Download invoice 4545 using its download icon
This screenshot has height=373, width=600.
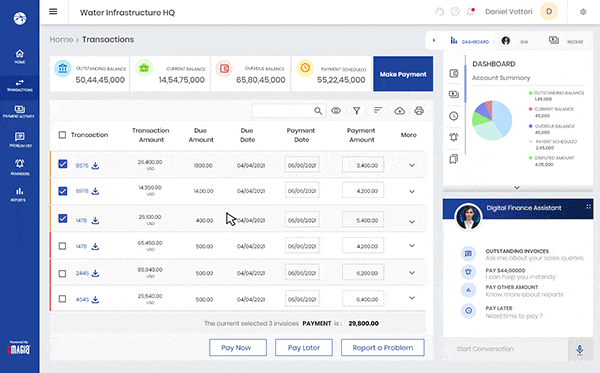(x=95, y=299)
